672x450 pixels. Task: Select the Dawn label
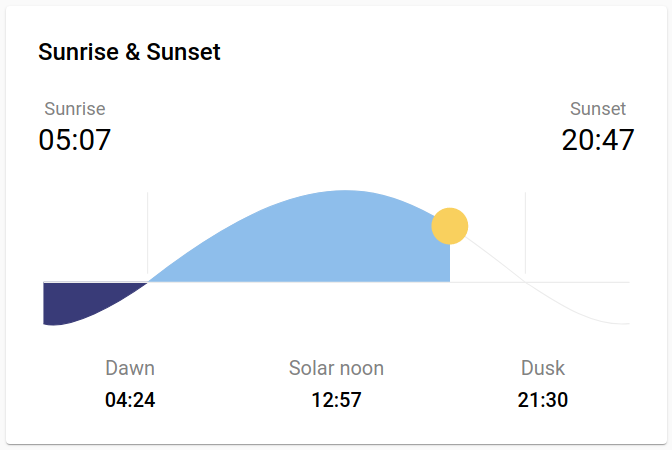[130, 368]
